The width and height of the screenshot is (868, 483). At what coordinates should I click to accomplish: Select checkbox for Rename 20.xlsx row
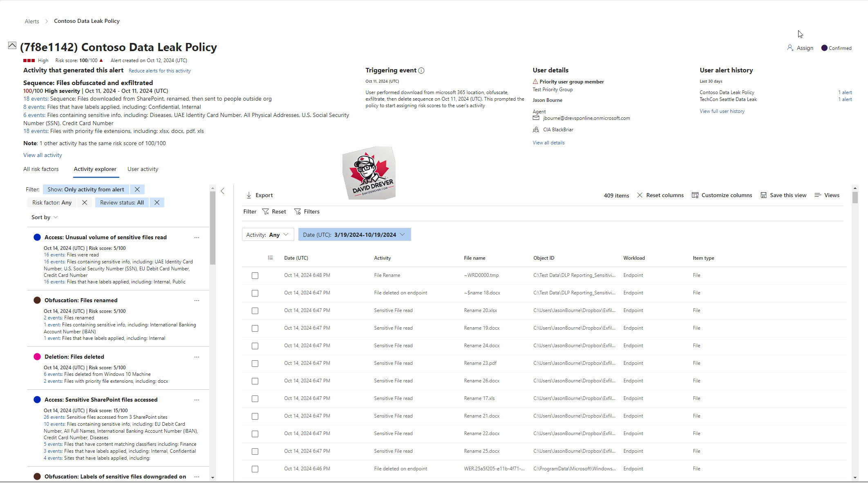coord(255,311)
